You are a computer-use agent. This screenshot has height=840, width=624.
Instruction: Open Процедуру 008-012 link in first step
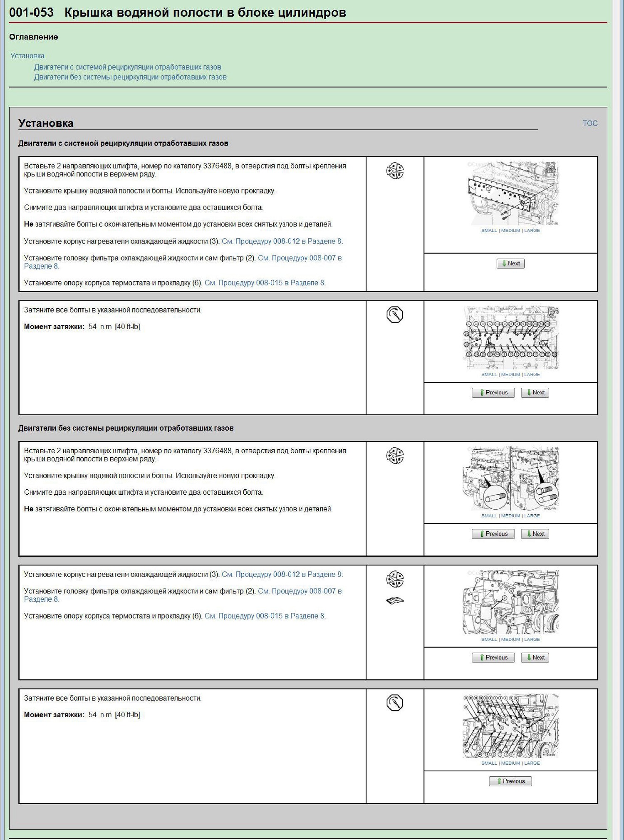(282, 241)
